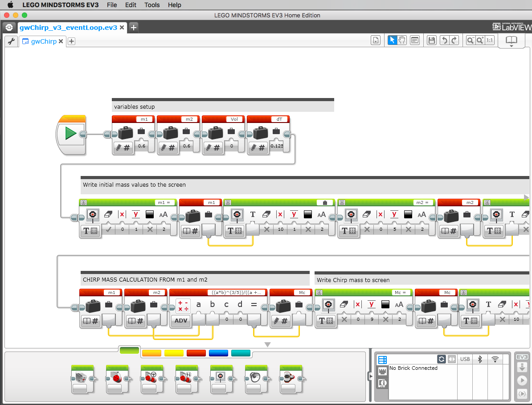This screenshot has height=405, width=532.
Task: Open the variable name dropdown labeled Vol
Action: coord(234,119)
